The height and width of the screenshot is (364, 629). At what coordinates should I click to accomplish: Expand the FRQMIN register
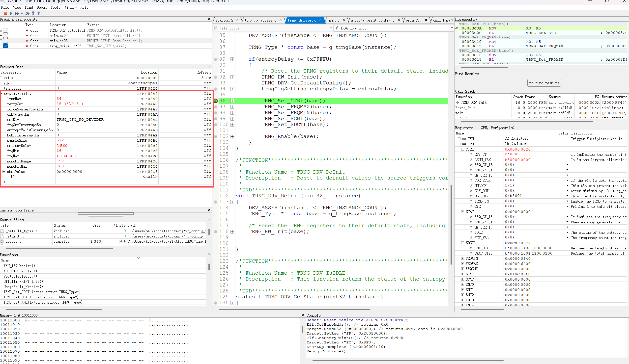462,258
